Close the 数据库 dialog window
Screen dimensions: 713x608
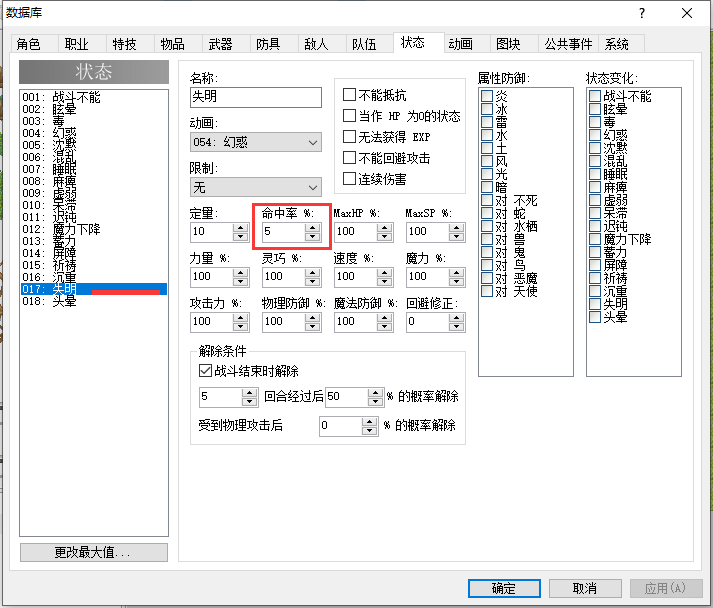(x=687, y=13)
